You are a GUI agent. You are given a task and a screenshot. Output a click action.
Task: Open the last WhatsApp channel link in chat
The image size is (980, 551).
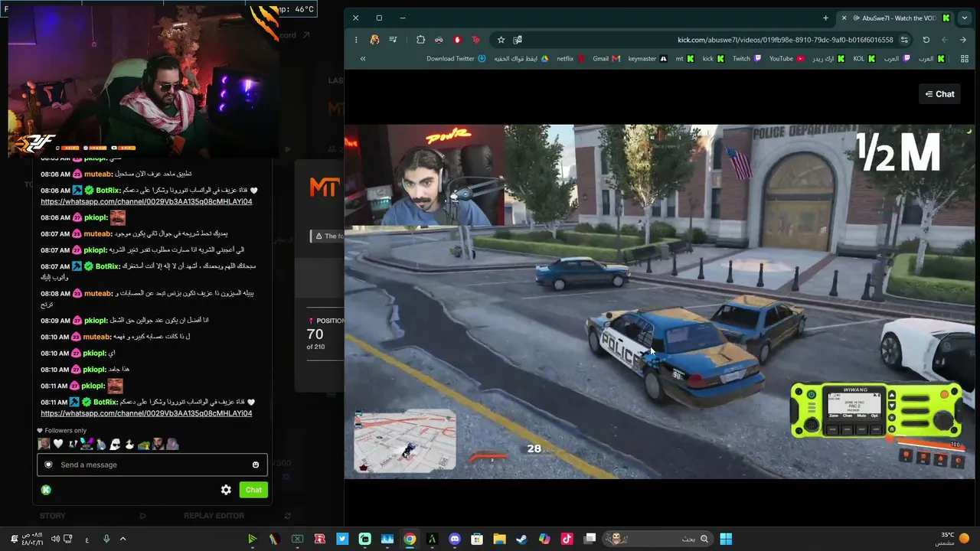coord(146,413)
